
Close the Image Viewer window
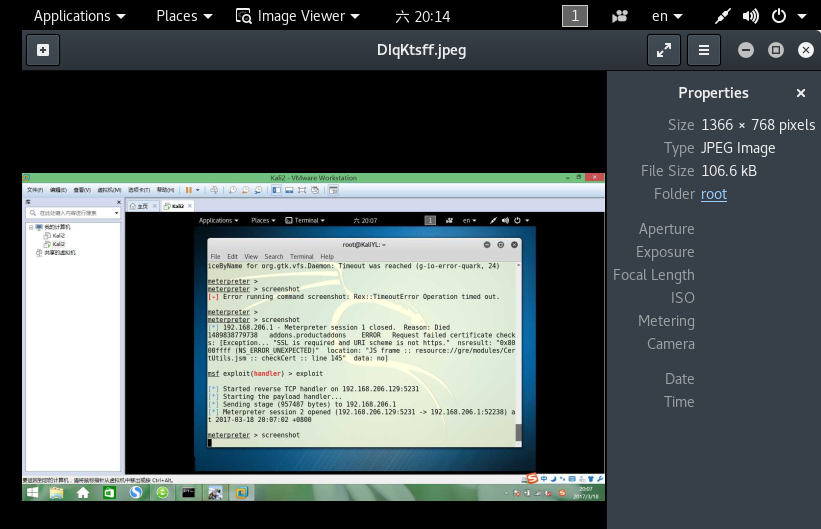click(805, 50)
